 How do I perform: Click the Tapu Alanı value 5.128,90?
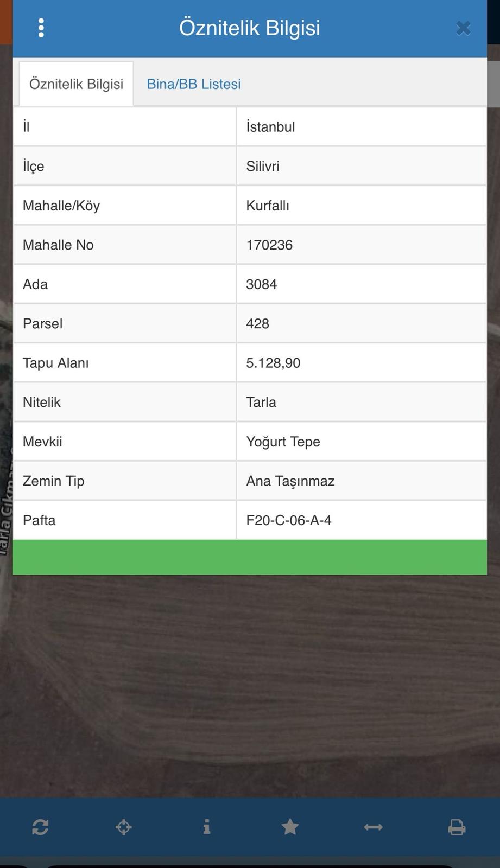pos(273,363)
